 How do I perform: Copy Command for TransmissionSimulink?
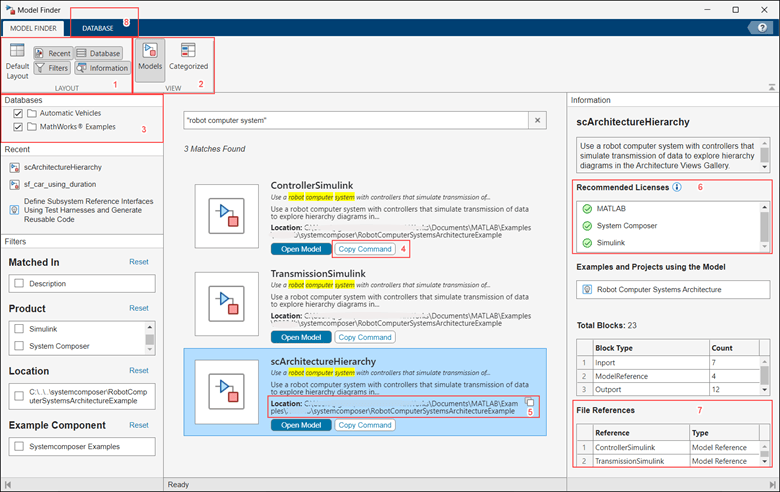365,337
